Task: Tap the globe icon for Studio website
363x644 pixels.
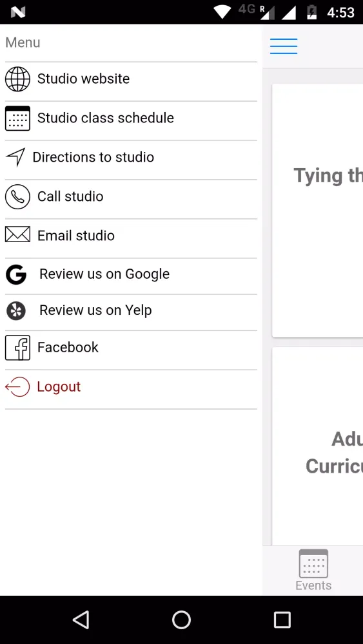Action: [x=17, y=79]
